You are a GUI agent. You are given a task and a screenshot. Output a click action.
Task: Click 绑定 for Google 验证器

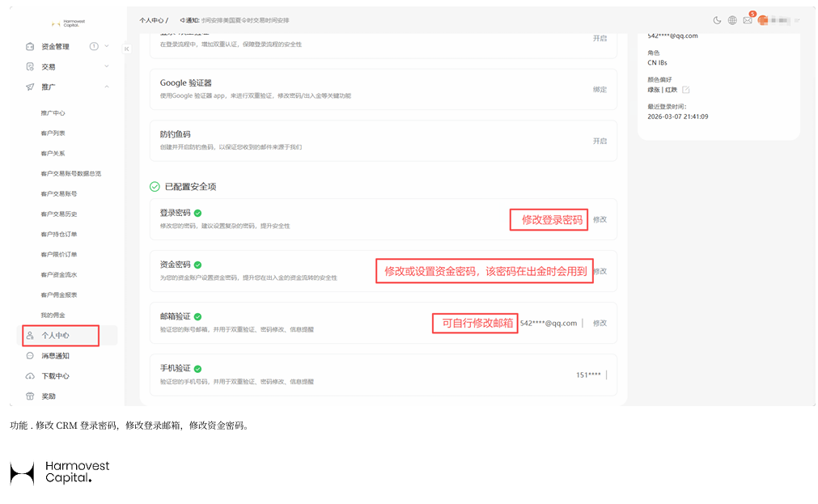click(600, 90)
